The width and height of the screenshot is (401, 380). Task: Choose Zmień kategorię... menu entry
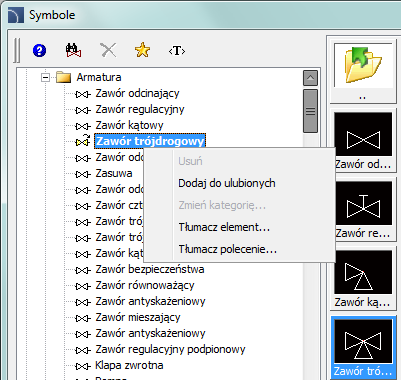[x=239, y=205]
